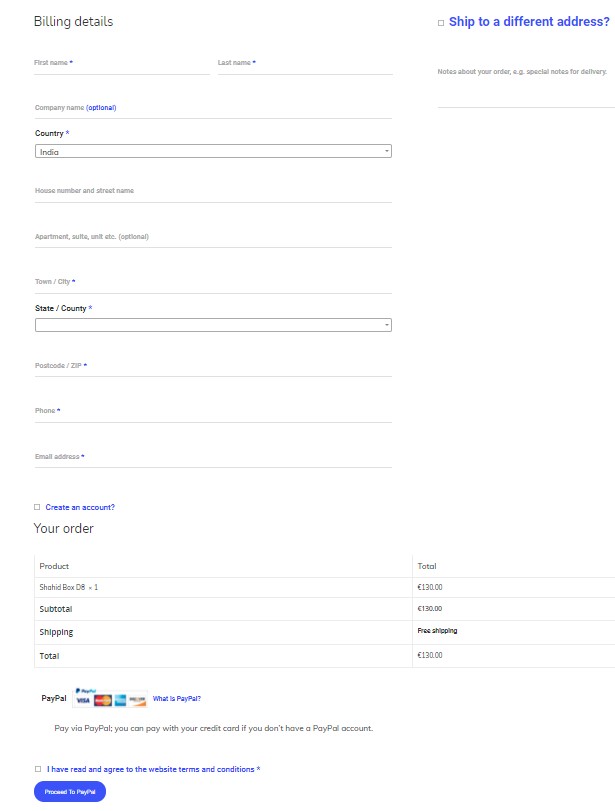Tick the 'Create an account?' checkbox
The height and width of the screenshot is (811, 615).
click(37, 507)
